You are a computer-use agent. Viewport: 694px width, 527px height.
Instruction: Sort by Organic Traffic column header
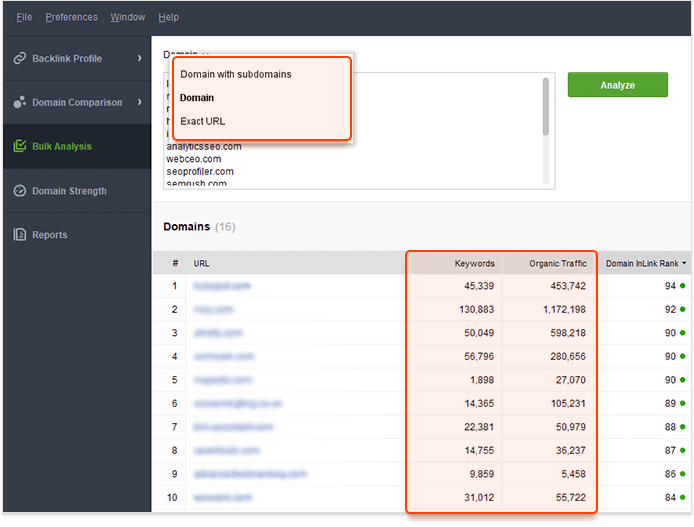(557, 263)
